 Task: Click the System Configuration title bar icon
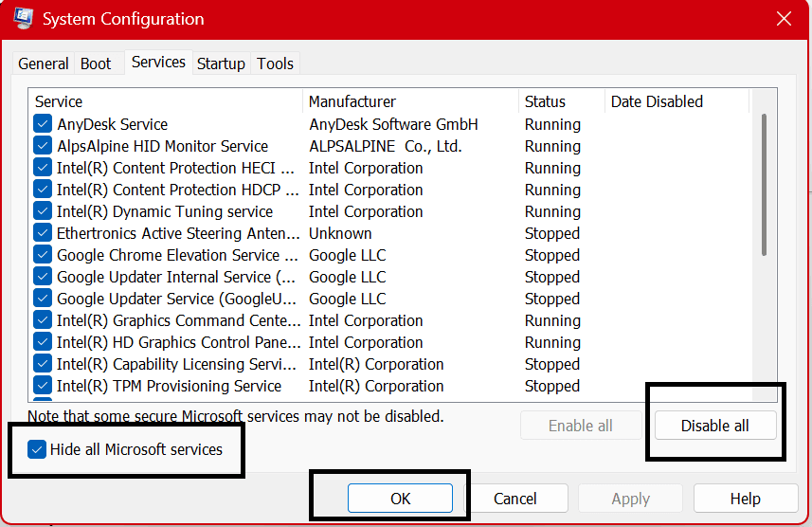(23, 19)
